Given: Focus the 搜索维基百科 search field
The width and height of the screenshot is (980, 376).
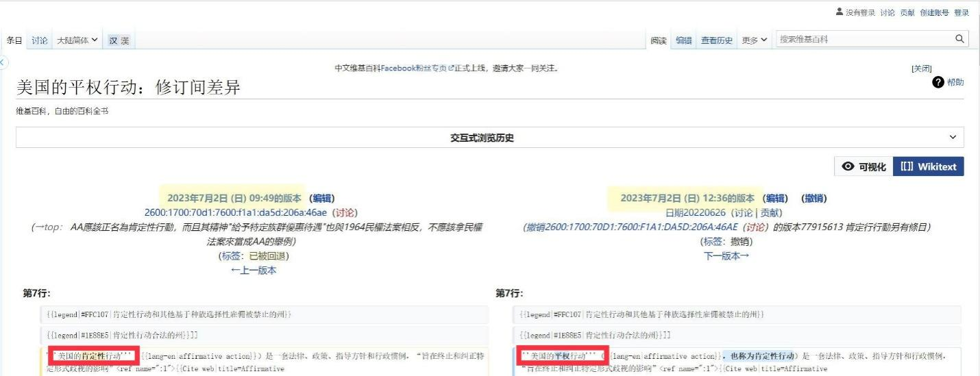Looking at the screenshot, I should (863, 39).
